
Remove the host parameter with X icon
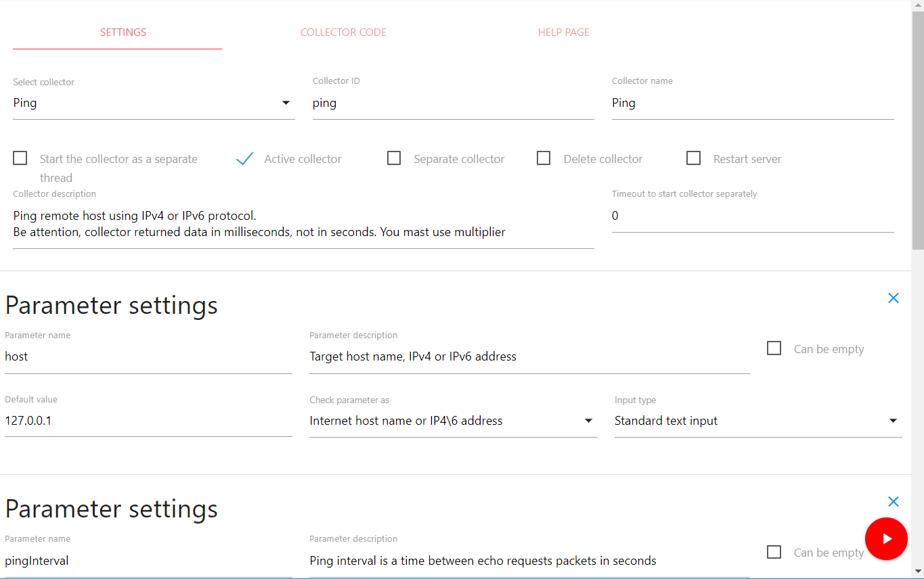pos(893,298)
